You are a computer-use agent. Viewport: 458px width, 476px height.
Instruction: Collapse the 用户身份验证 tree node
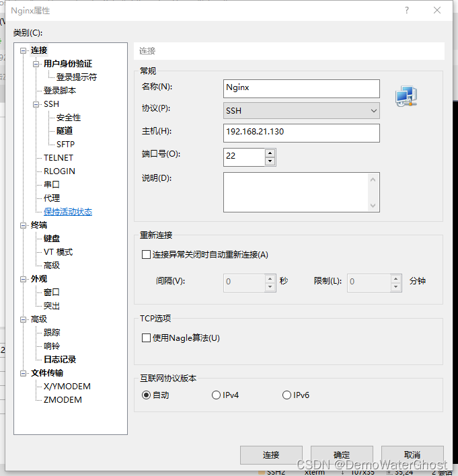pyautogui.click(x=36, y=64)
